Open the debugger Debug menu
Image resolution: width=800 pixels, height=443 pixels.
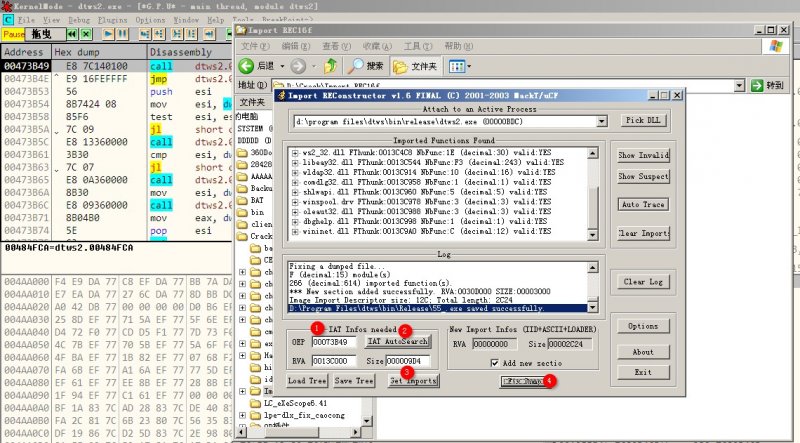point(79,20)
